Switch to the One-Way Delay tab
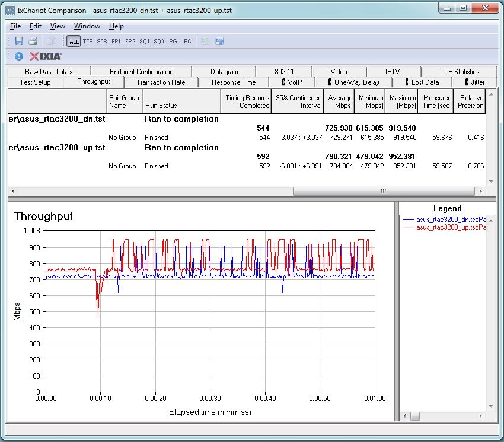Screen dimensions: 504x442 (x=353, y=82)
